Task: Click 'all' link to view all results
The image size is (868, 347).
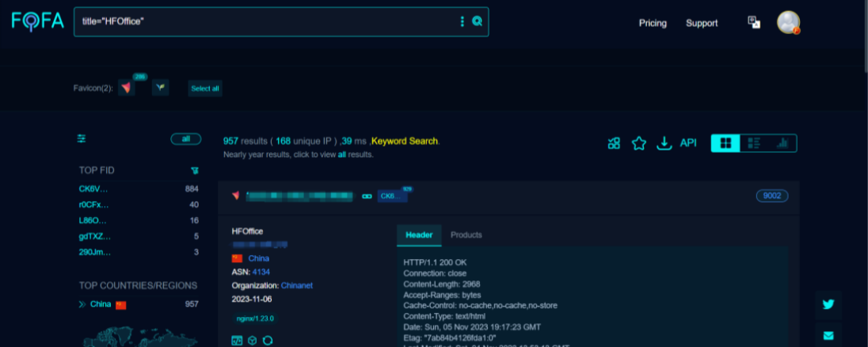Action: (x=342, y=155)
